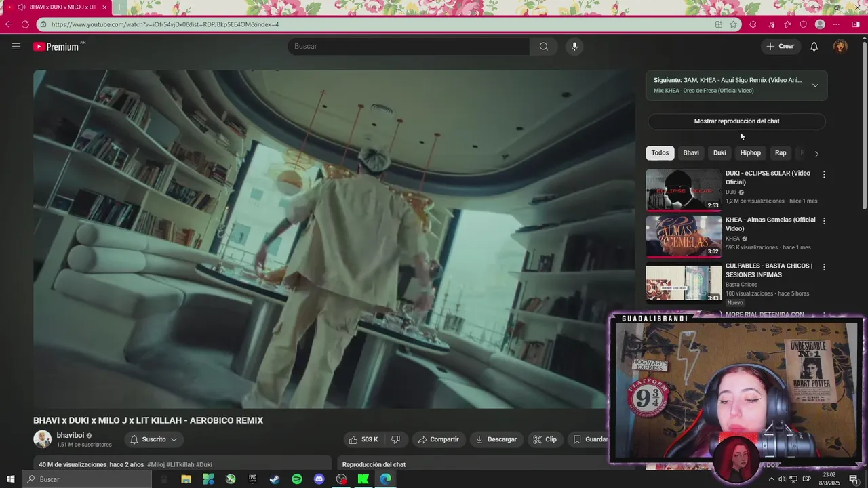Screen dimensions: 868x488
Task: Close the BHAVI x DUKI browser tab
Action: click(x=104, y=7)
